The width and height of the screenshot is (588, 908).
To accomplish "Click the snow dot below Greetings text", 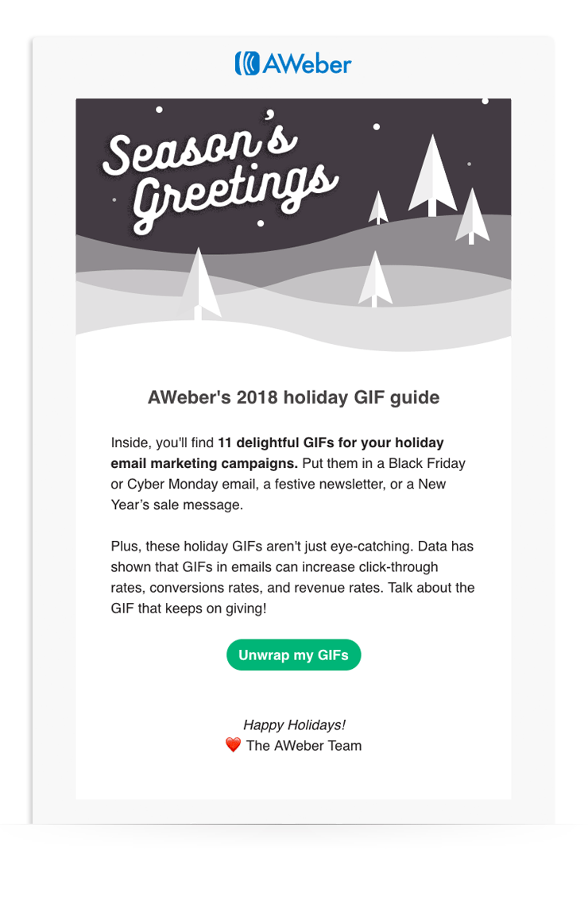I will [x=261, y=223].
